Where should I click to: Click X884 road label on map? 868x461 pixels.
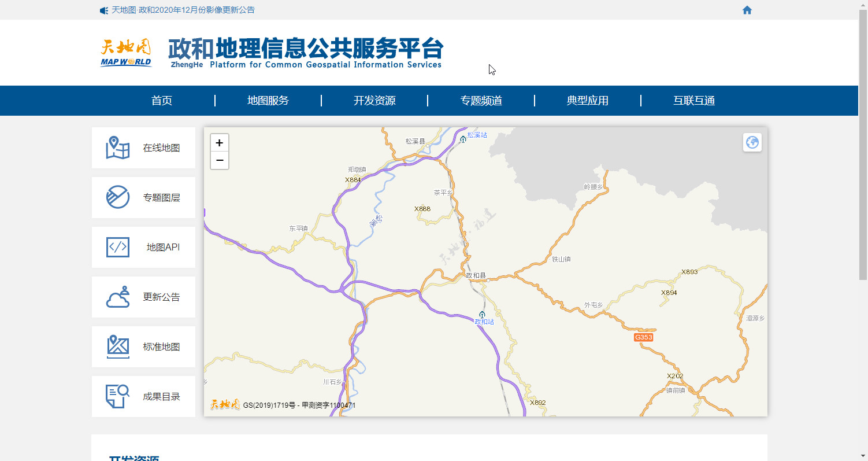[x=353, y=180]
